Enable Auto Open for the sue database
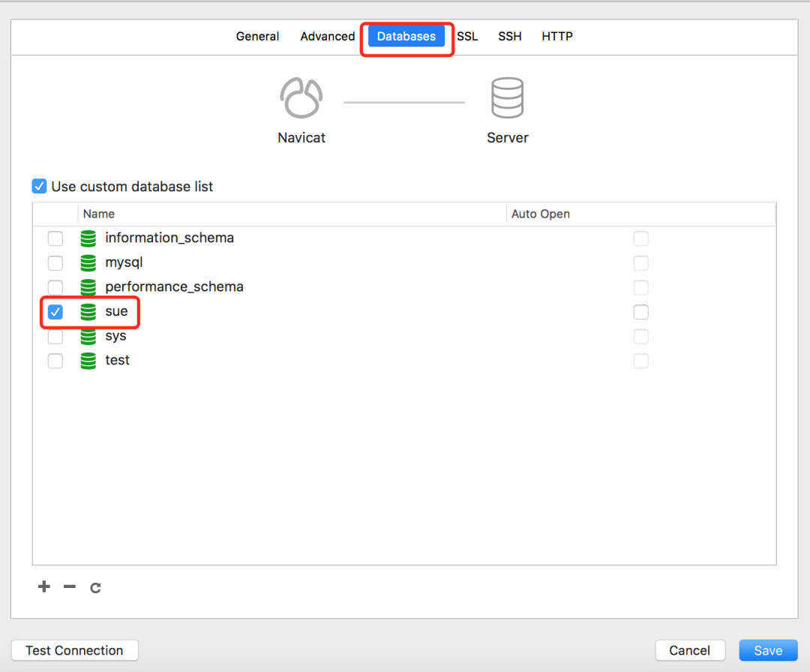810x672 pixels. pos(641,312)
